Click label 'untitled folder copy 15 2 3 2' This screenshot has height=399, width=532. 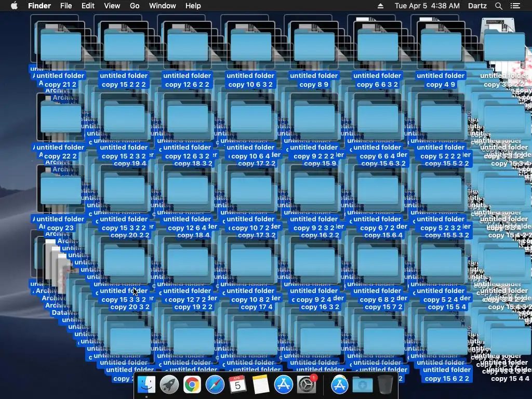coord(124,152)
